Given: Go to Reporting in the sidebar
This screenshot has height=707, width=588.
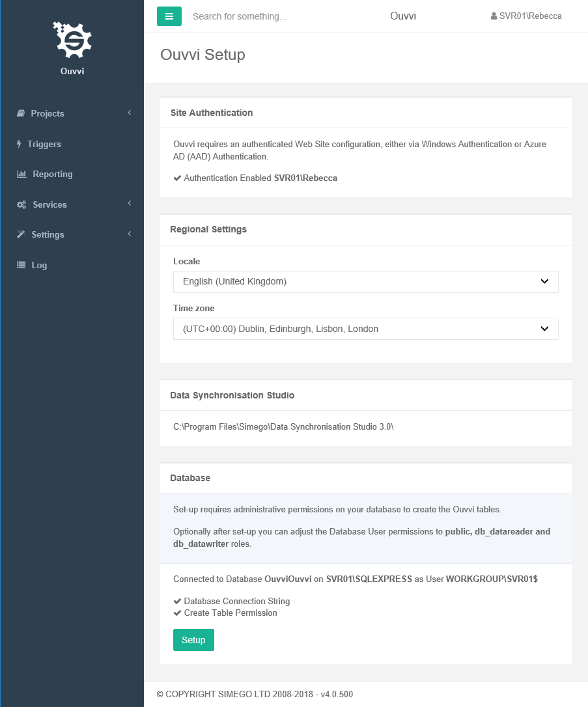Looking at the screenshot, I should (x=53, y=174).
